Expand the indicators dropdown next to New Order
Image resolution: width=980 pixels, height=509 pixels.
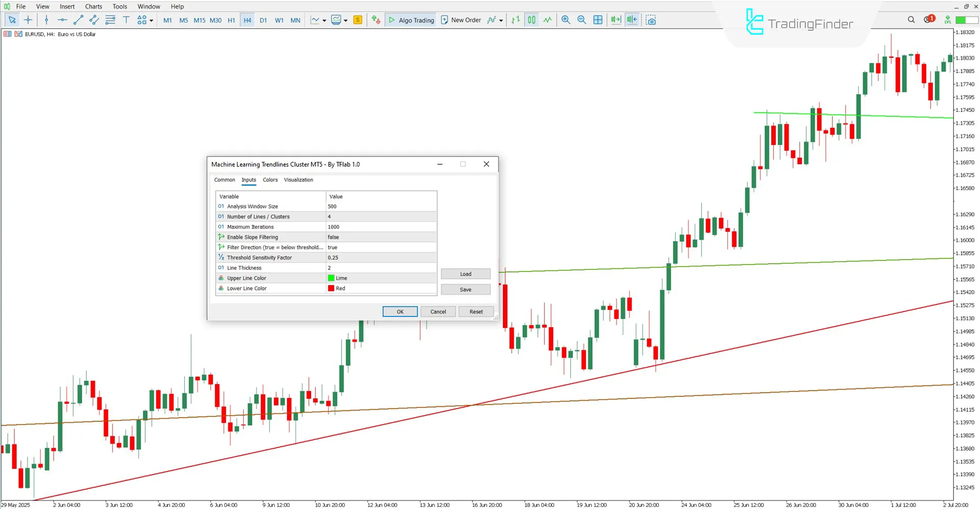[x=500, y=20]
